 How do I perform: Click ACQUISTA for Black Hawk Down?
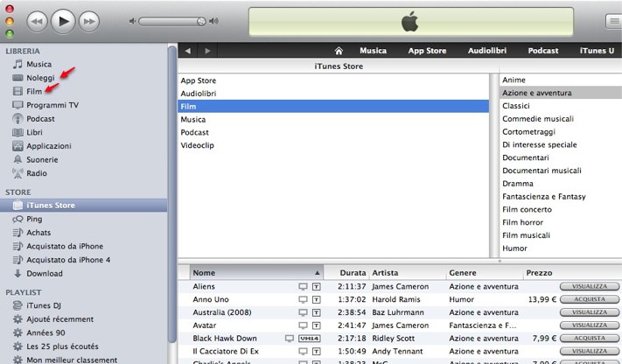pyautogui.click(x=590, y=339)
